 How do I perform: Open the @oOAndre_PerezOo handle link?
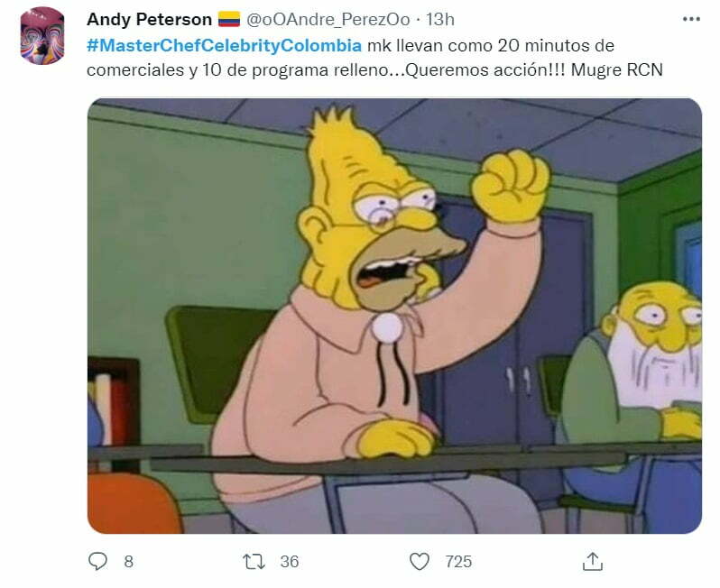(x=328, y=19)
